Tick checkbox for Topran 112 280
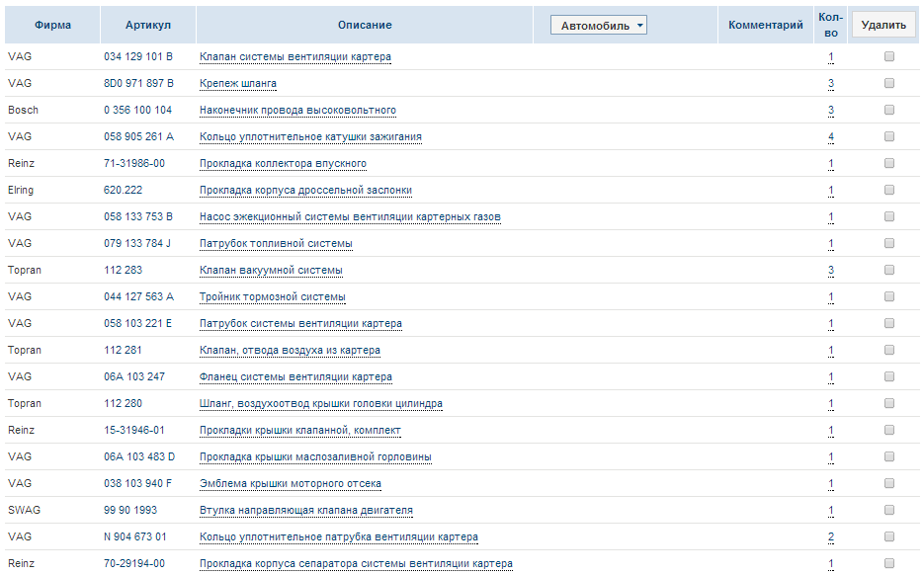Viewport: 924px width, 575px height. [x=889, y=403]
